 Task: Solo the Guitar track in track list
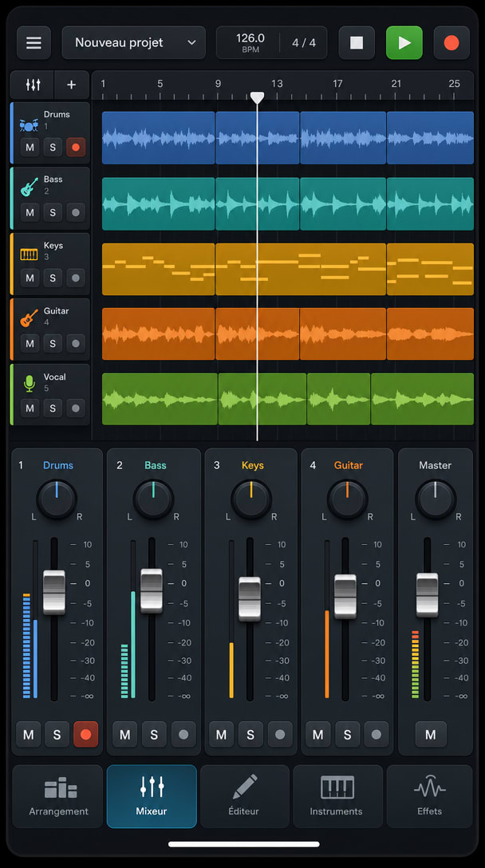[x=53, y=343]
